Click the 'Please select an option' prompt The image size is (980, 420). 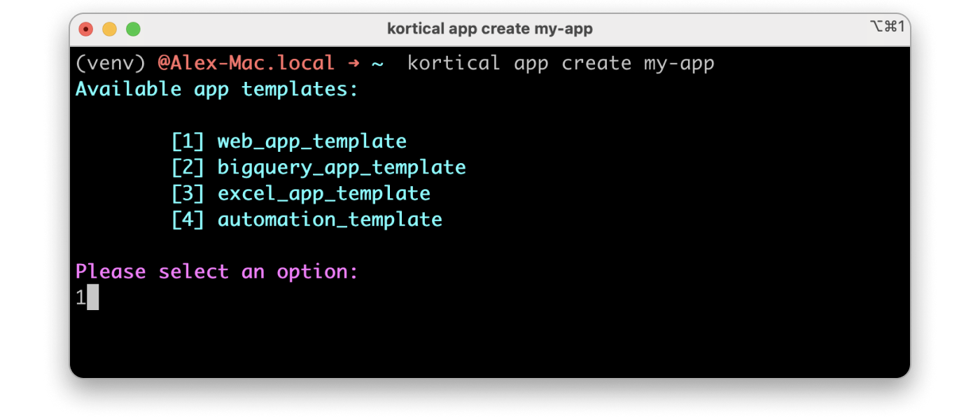(x=217, y=272)
